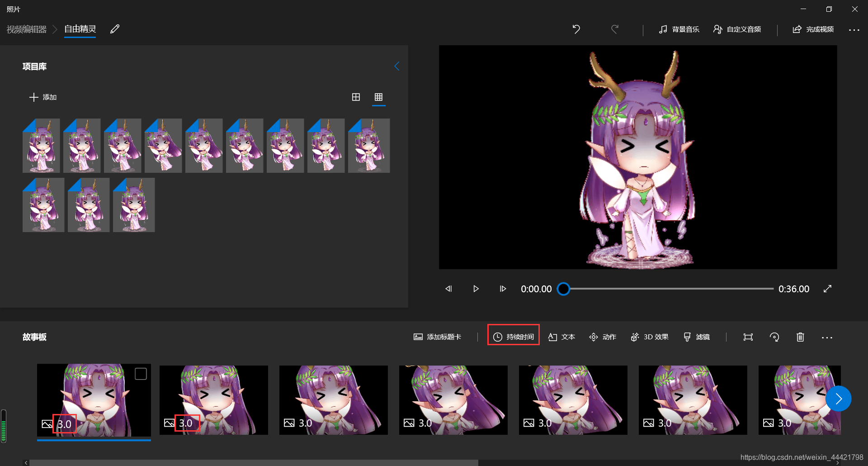Click 添加 to add media

point(43,97)
